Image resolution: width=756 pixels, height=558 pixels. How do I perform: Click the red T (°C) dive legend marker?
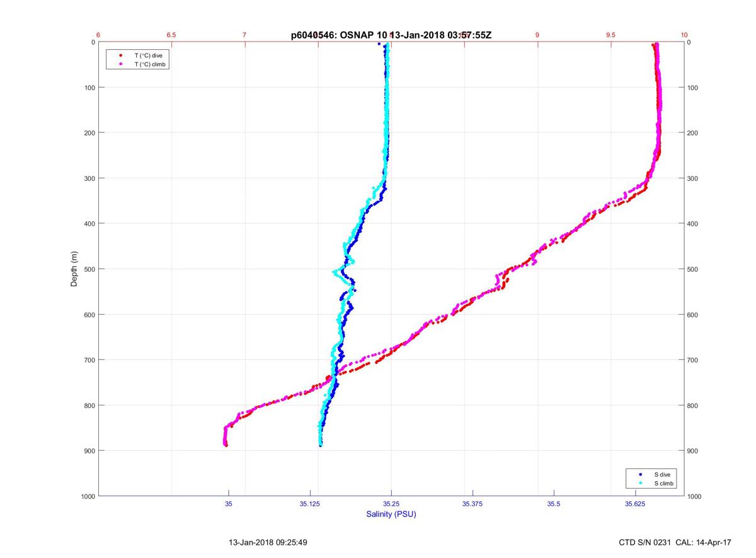coord(120,55)
